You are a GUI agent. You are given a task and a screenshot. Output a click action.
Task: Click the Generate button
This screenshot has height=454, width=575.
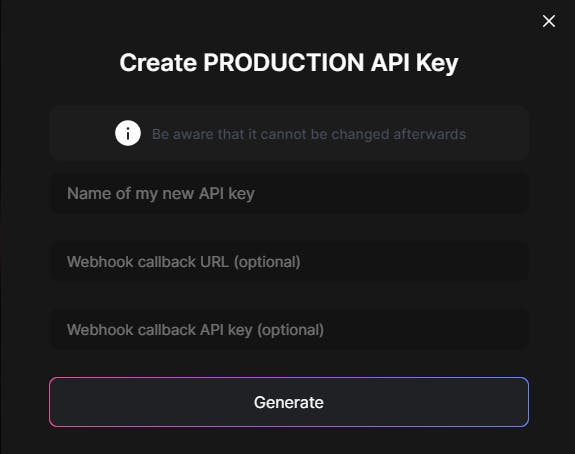[x=289, y=402]
